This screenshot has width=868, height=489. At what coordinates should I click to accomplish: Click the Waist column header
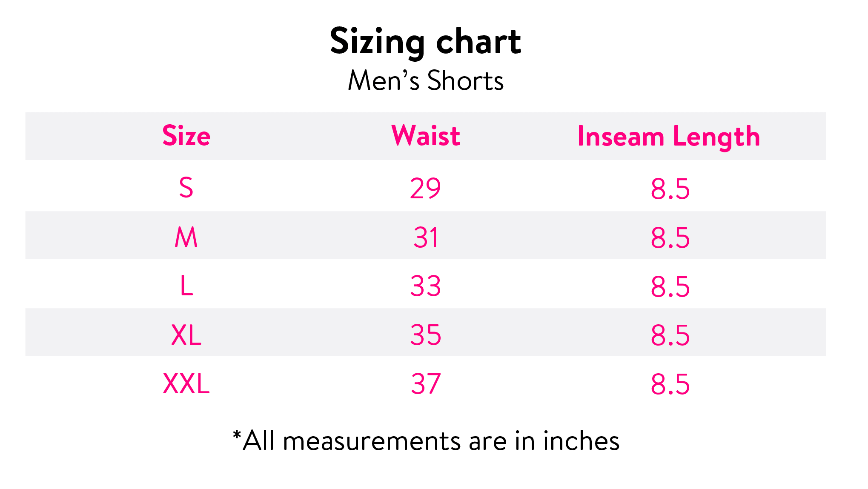point(426,136)
